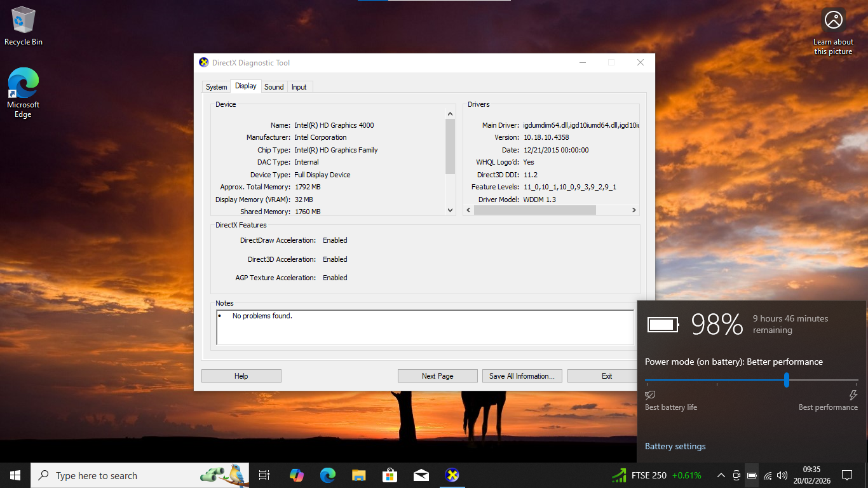Open File Explorer from the taskbar

point(358,475)
